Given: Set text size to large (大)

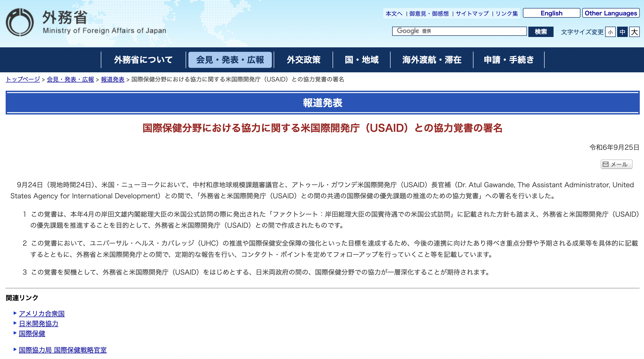Looking at the screenshot, I should pyautogui.click(x=634, y=32).
